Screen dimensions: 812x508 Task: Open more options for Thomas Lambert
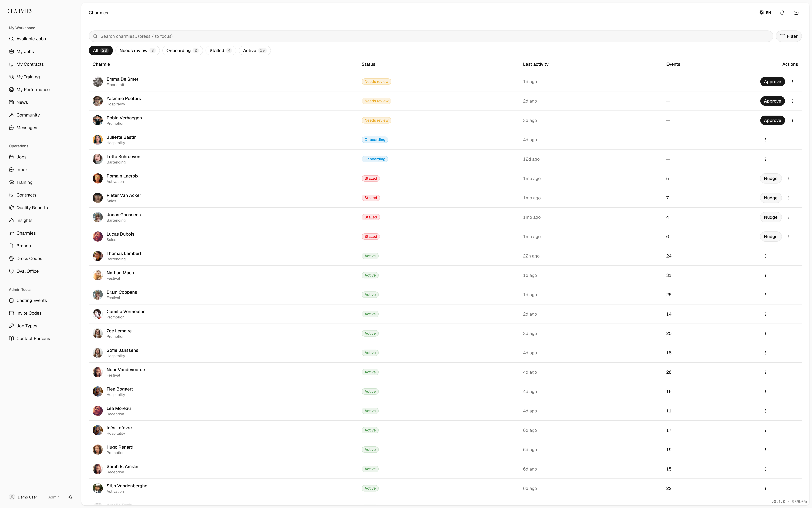click(x=765, y=256)
